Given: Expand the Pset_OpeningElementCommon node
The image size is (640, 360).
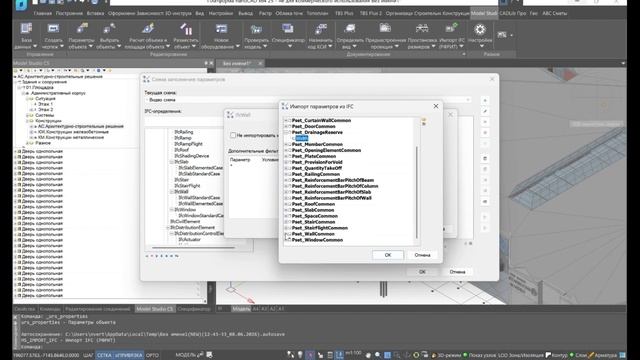Looking at the screenshot, I should [286, 150].
